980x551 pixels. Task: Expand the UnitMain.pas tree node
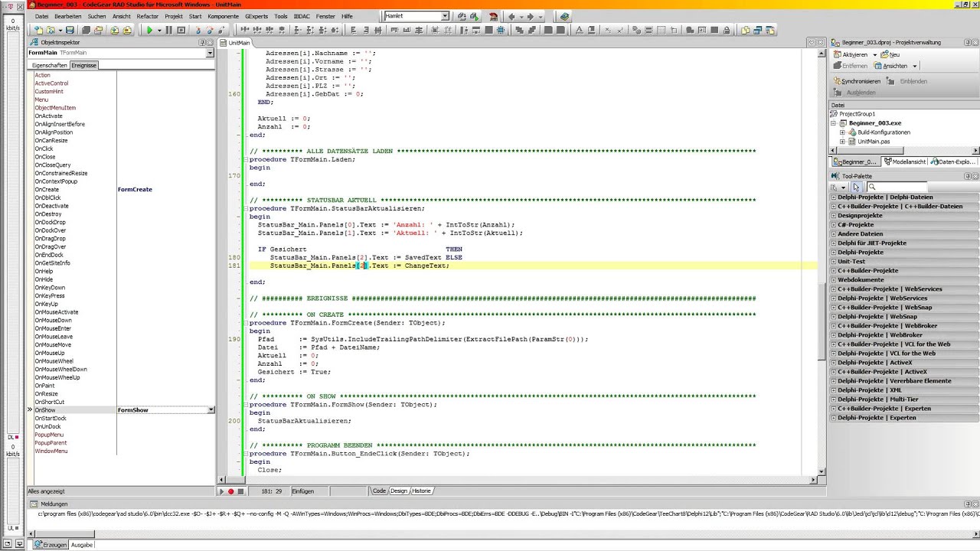pyautogui.click(x=842, y=142)
